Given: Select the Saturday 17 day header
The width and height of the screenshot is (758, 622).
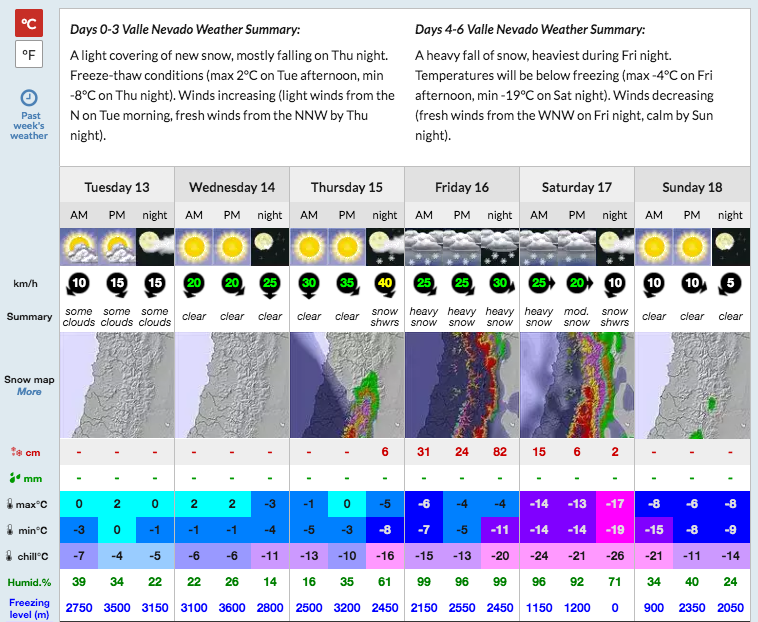Looking at the screenshot, I should pyautogui.click(x=577, y=187).
